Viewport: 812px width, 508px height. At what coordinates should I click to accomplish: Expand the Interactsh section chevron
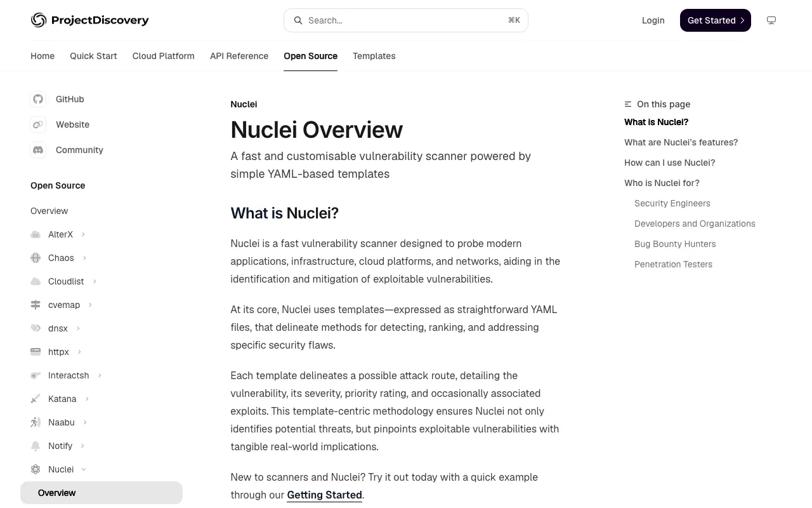(x=100, y=375)
